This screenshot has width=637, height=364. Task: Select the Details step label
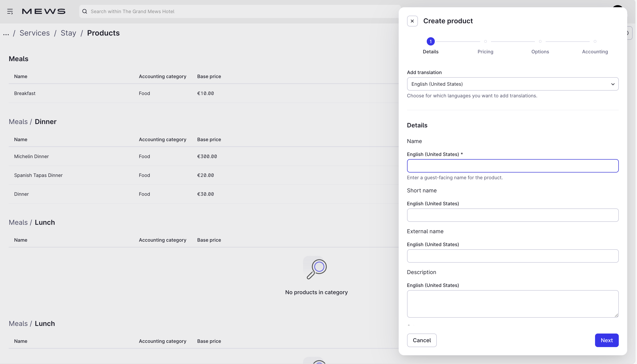click(431, 52)
